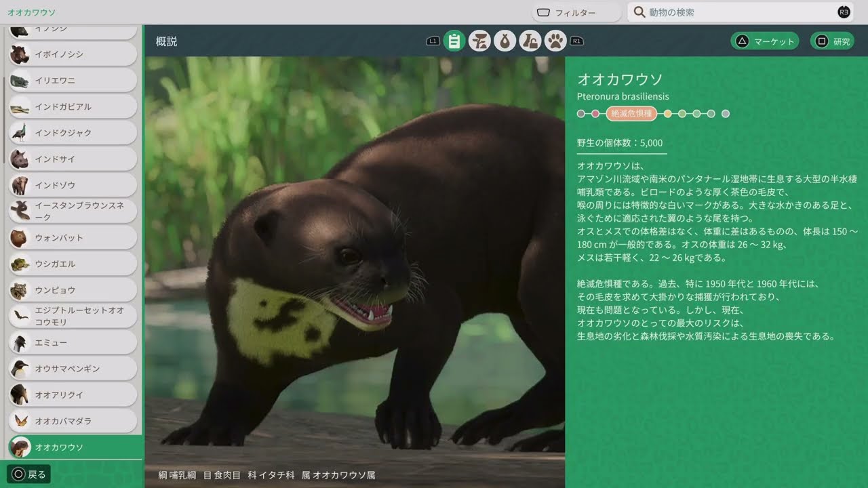This screenshot has height=488, width=868.
Task: Open the clipboard overview tab icon
Action: tap(454, 41)
